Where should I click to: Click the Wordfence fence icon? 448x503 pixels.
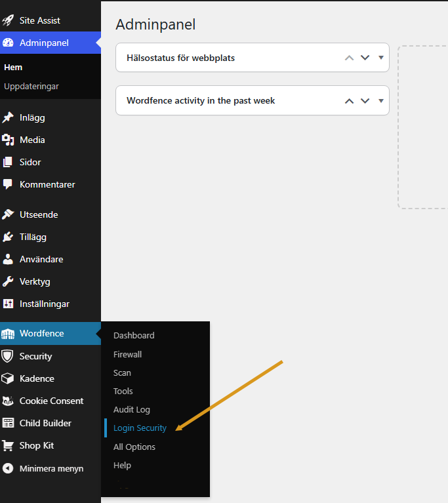[8, 334]
